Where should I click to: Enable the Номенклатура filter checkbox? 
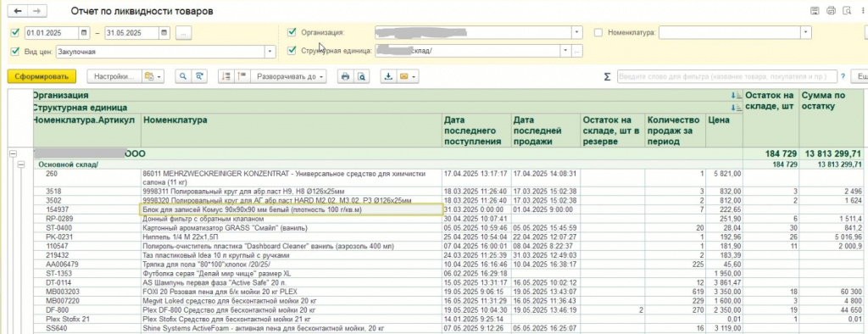click(x=598, y=32)
